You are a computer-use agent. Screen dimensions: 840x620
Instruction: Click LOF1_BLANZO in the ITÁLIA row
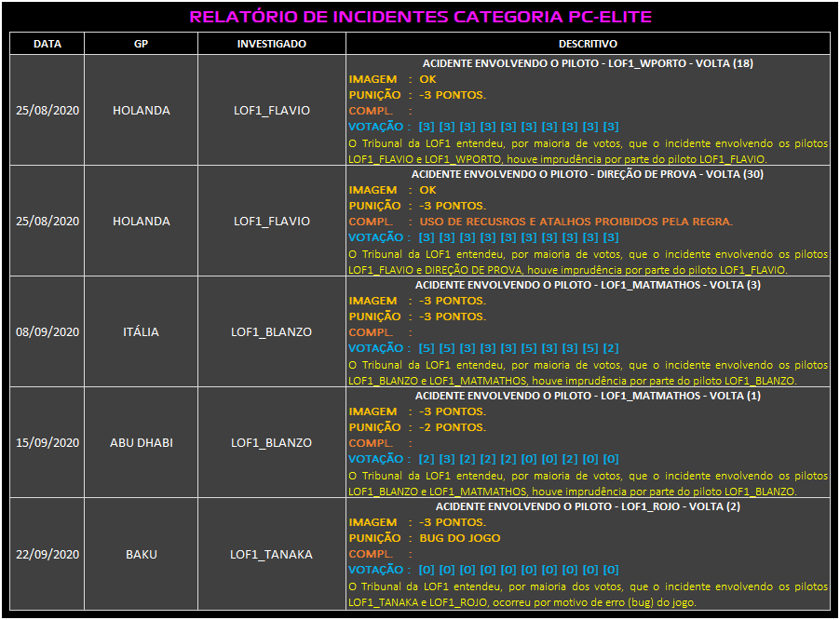271,331
